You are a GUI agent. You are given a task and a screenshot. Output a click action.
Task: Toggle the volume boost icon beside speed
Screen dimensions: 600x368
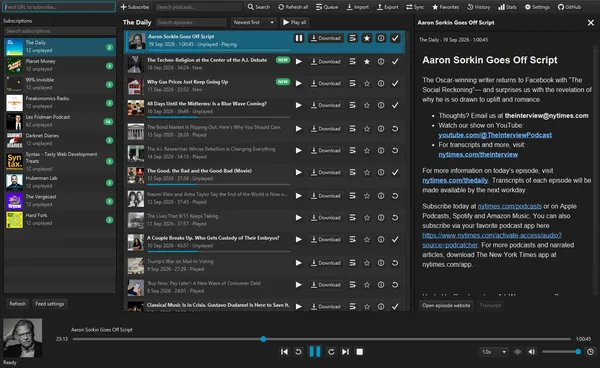(x=518, y=352)
